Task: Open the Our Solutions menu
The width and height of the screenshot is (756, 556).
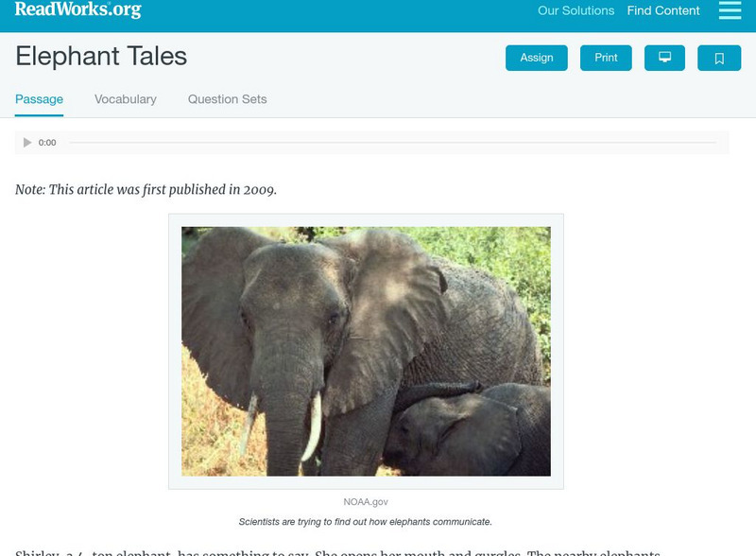Action: (576, 11)
